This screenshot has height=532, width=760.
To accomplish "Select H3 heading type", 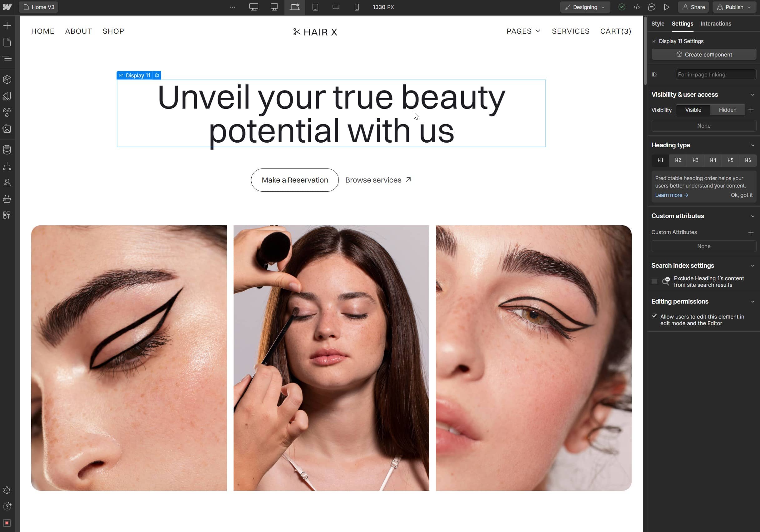I will [695, 160].
